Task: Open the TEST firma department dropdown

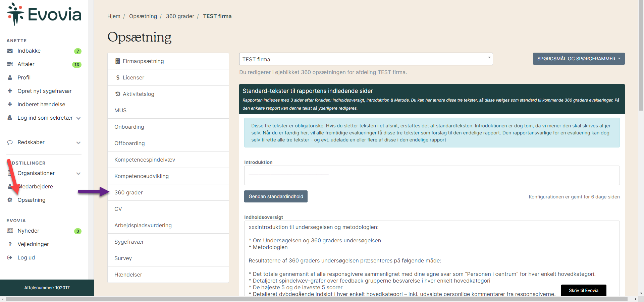Action: click(366, 59)
